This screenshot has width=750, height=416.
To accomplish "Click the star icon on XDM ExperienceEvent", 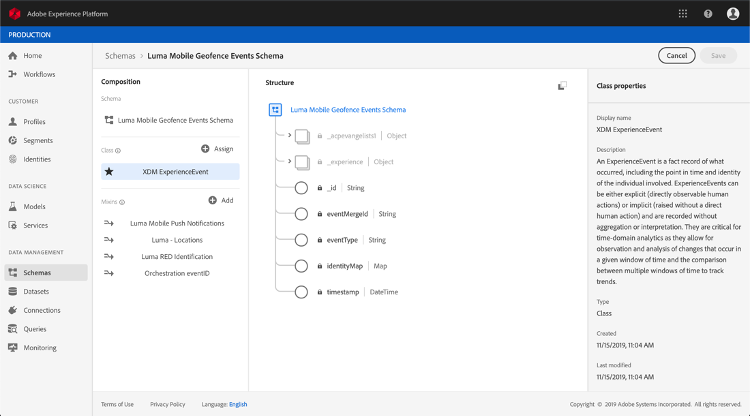I will tap(109, 172).
